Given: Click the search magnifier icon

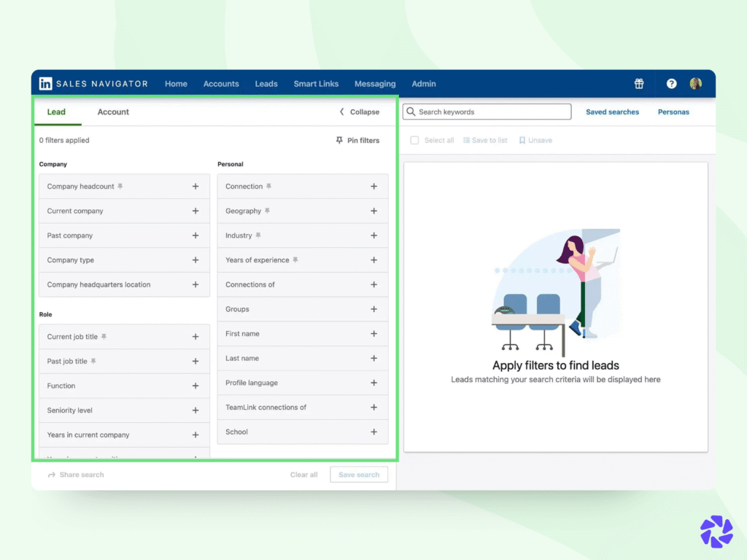Looking at the screenshot, I should tap(411, 112).
